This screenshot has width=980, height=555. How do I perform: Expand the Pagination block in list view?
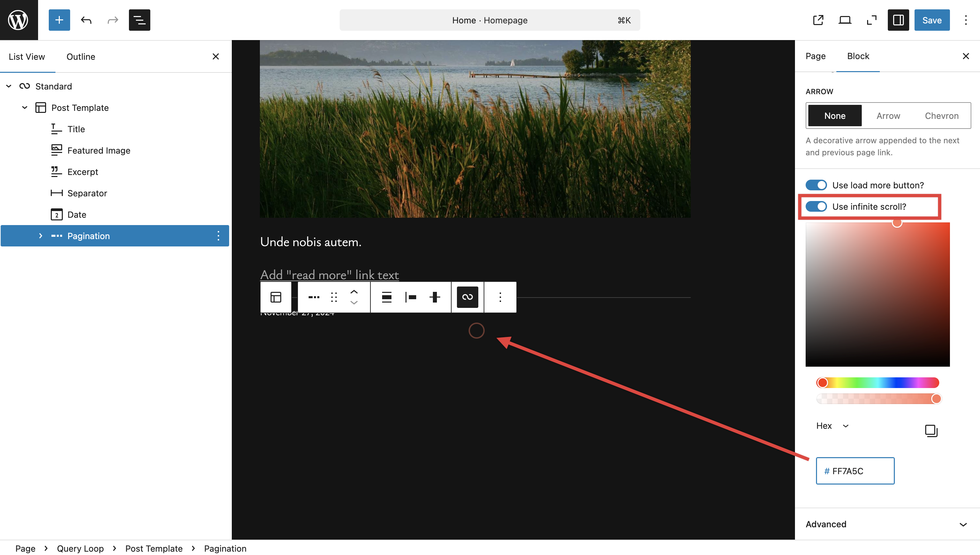[40, 235]
